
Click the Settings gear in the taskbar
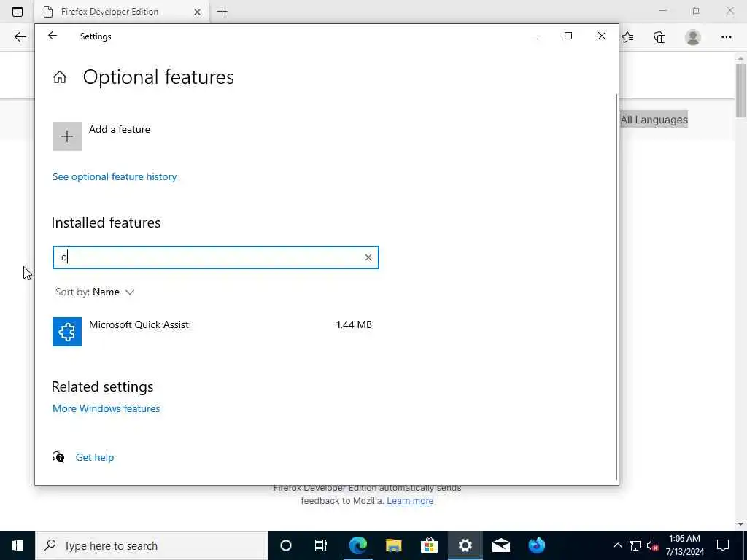465,545
